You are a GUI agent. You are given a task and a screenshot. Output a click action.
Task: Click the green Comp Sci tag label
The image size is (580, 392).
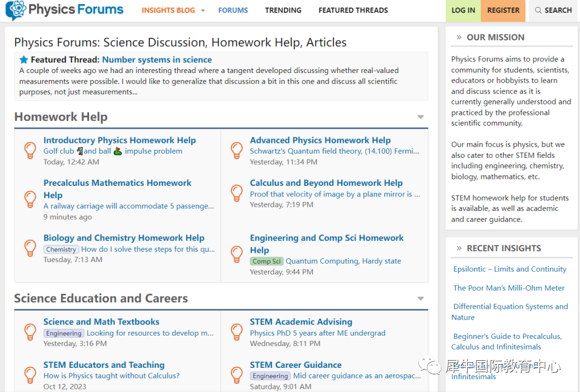coord(267,261)
